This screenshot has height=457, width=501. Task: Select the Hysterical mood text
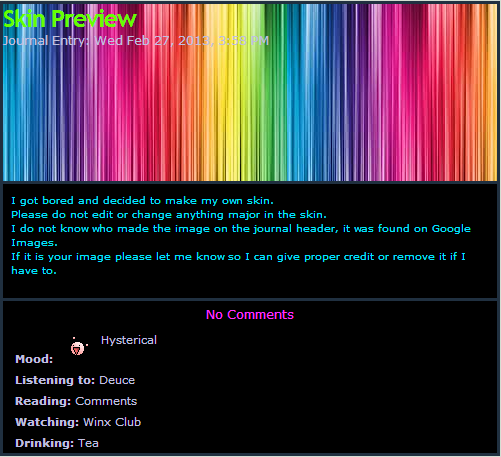coord(129,340)
